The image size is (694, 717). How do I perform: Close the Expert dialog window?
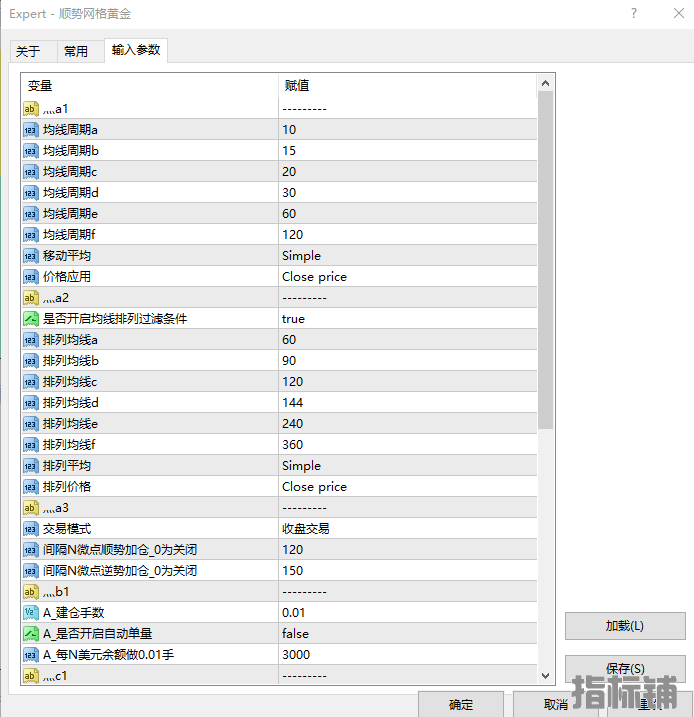pos(679,13)
